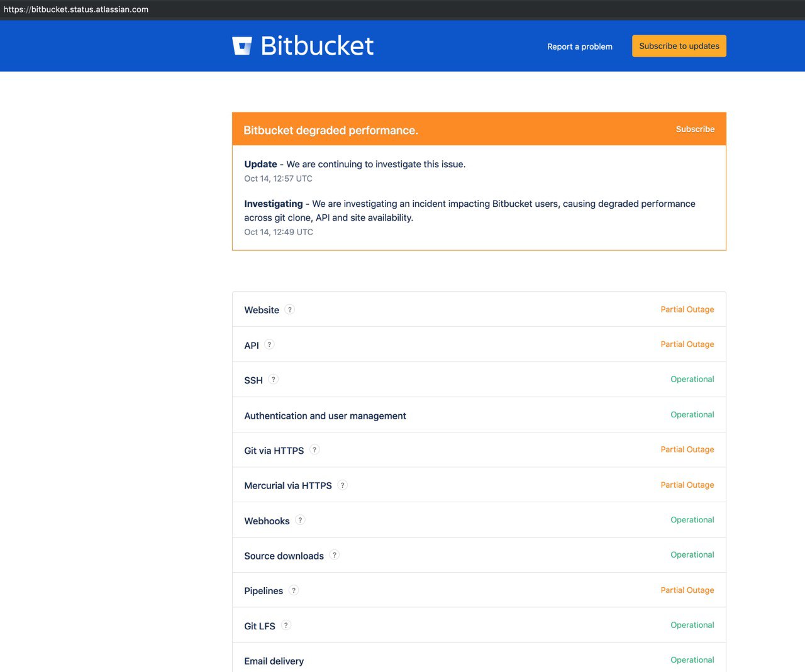Screen dimensions: 805x672
Task: Click the Website component name
Action: (262, 310)
